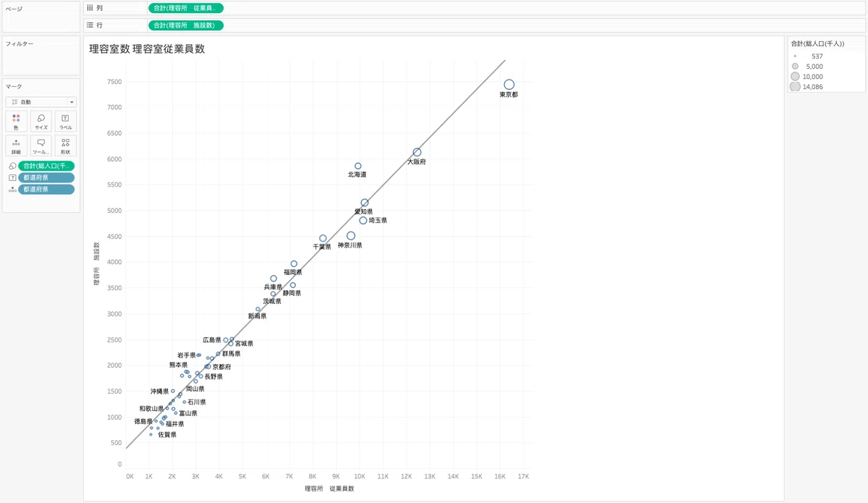This screenshot has width=868, height=503.
Task: Select the 福岡県 circle mark
Action: tap(294, 264)
